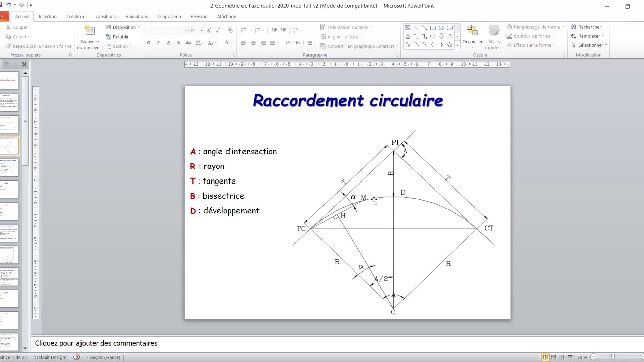Screen dimensions: 644x362
Task: Select the down block arrow shape
Action: tap(441, 36)
